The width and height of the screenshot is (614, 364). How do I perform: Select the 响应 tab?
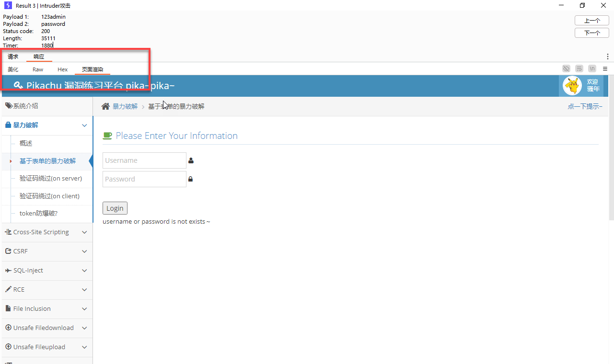[39, 57]
